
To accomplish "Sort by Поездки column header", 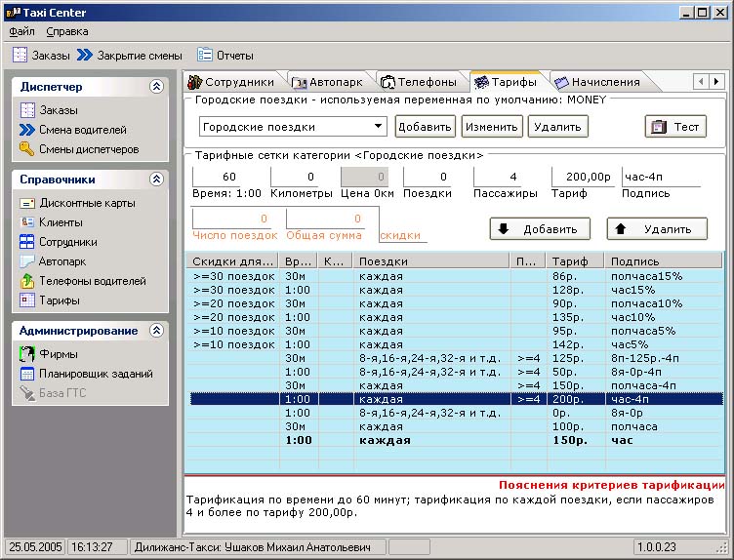I will (x=430, y=261).
